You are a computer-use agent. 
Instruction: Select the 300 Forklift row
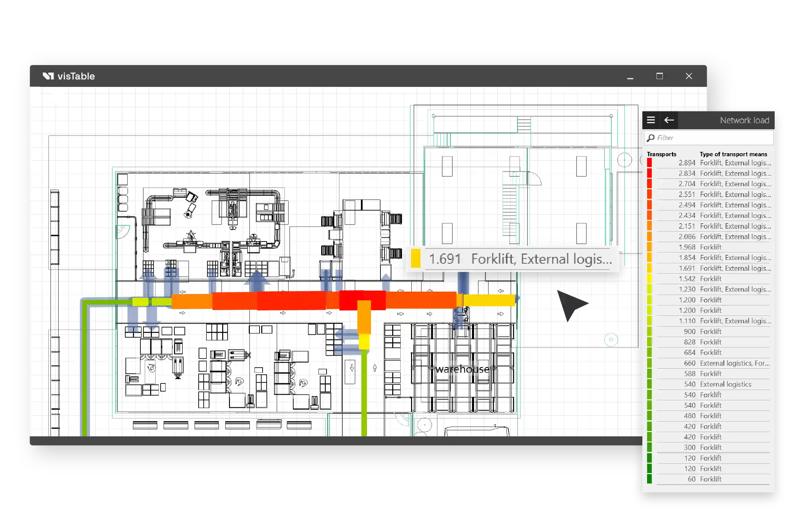coord(709,447)
